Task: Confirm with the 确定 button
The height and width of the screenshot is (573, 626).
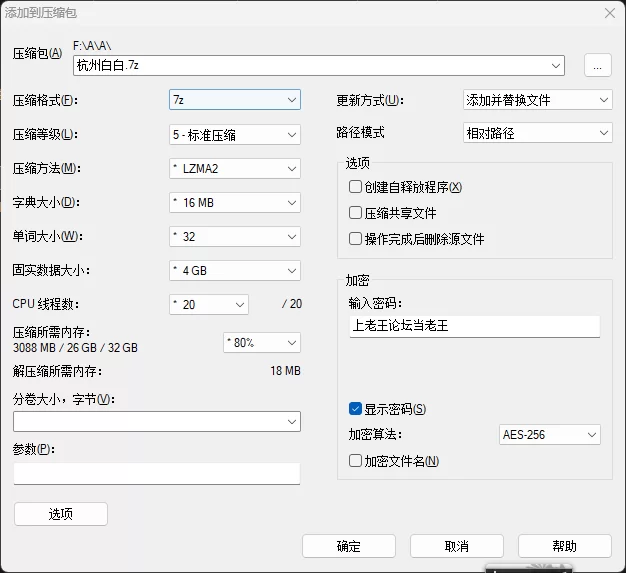Action: 349,546
